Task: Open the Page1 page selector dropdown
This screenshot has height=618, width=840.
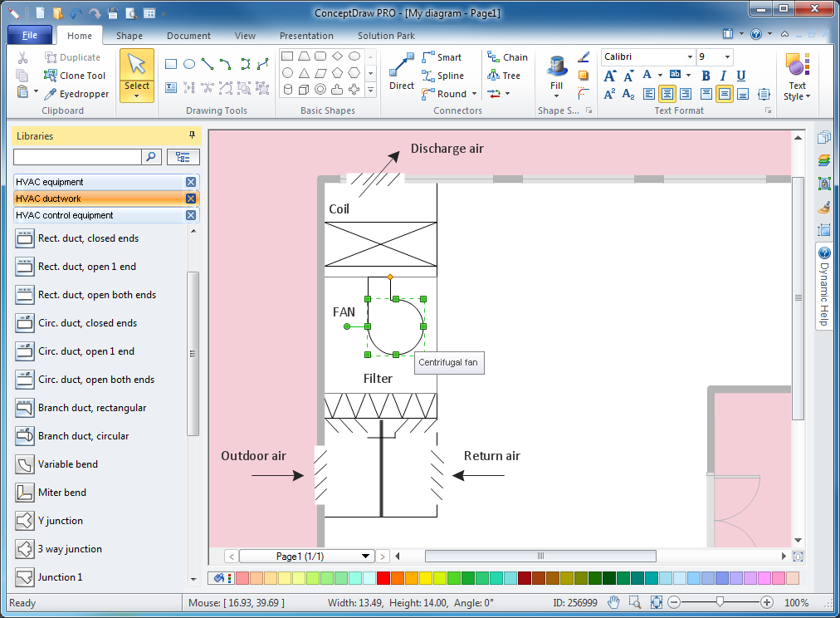Action: click(366, 557)
